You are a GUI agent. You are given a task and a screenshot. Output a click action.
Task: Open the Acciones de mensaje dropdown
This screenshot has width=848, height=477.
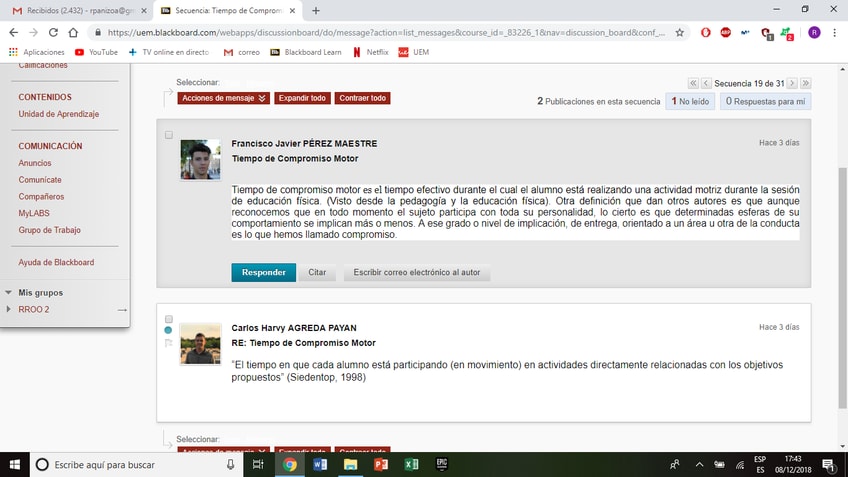224,98
